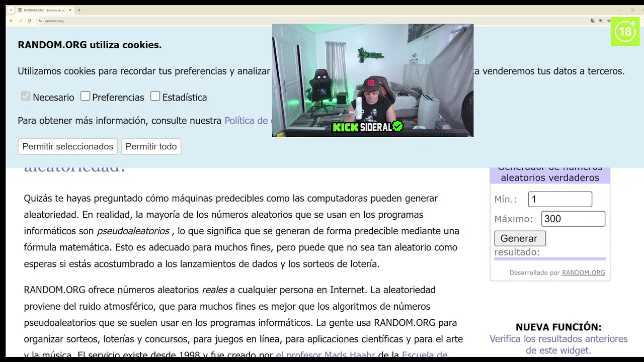Click the italic word pseudoaleatorios
This screenshot has width=644, height=362.
133,231
